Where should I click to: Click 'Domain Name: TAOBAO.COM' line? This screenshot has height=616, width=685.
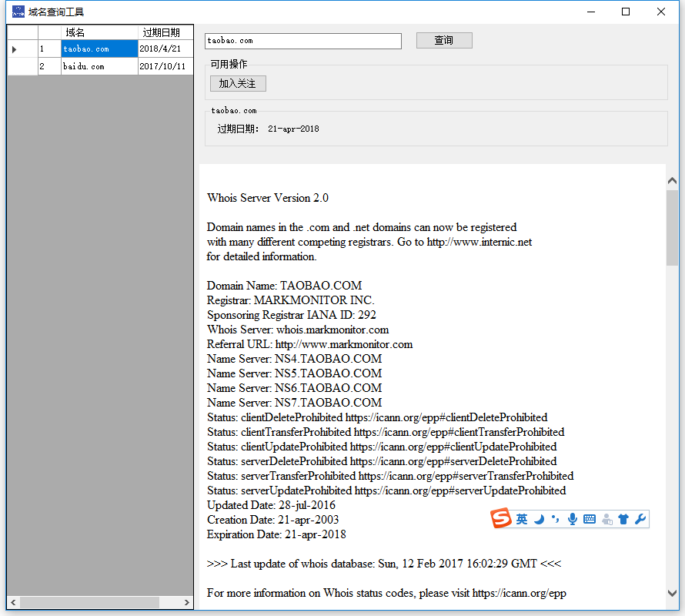coord(285,286)
